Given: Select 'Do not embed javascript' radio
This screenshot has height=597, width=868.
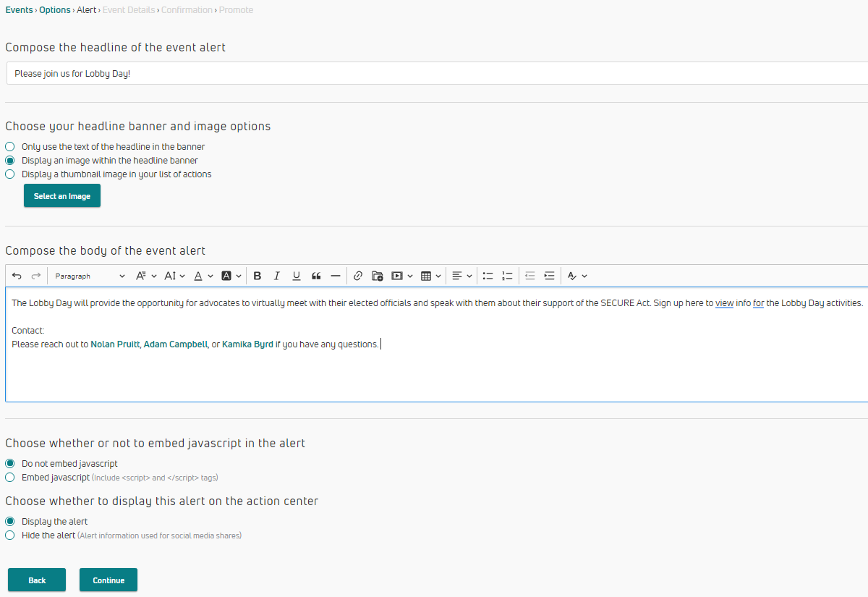Looking at the screenshot, I should [x=10, y=464].
